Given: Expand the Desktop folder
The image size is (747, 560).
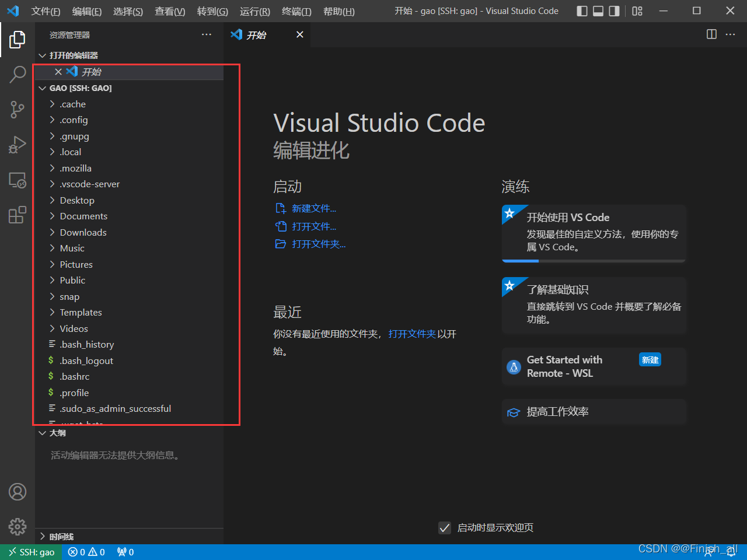Looking at the screenshot, I should click(x=128, y=200).
